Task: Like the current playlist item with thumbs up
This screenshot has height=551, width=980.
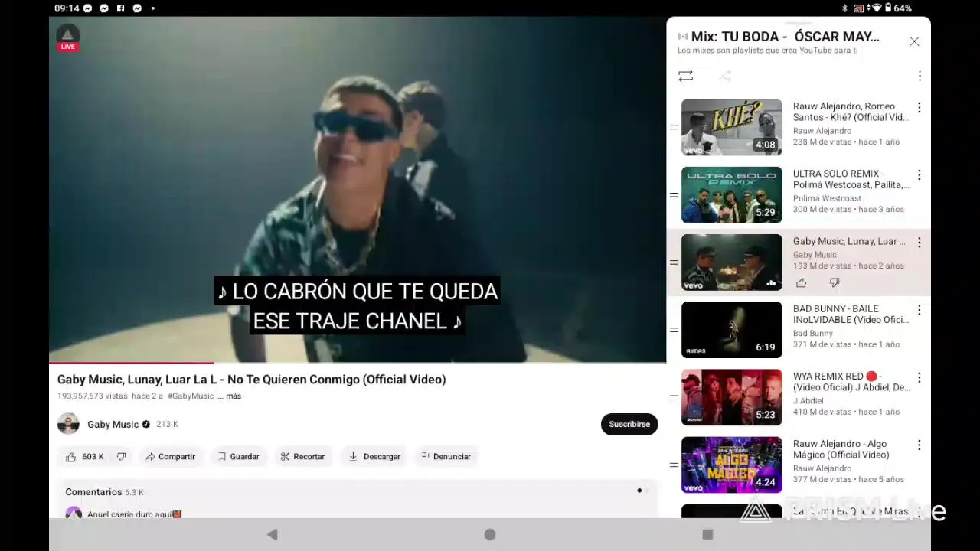Action: tap(802, 283)
